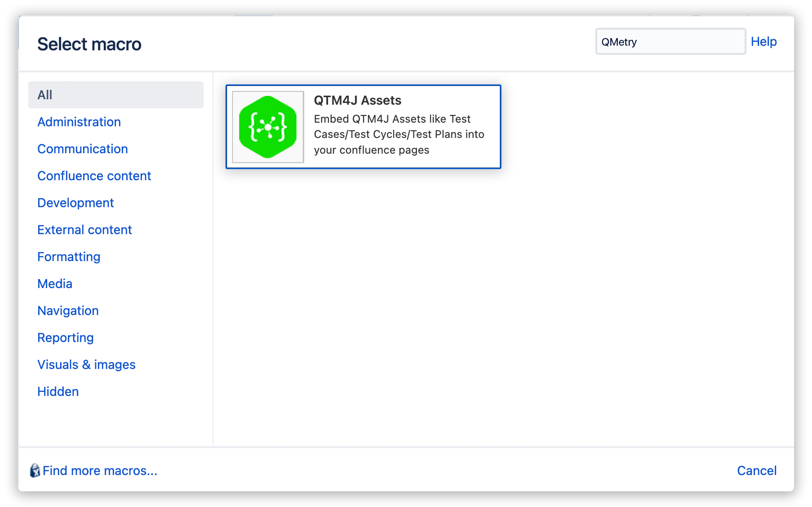Open the Reporting category
The width and height of the screenshot is (812, 507).
65,338
